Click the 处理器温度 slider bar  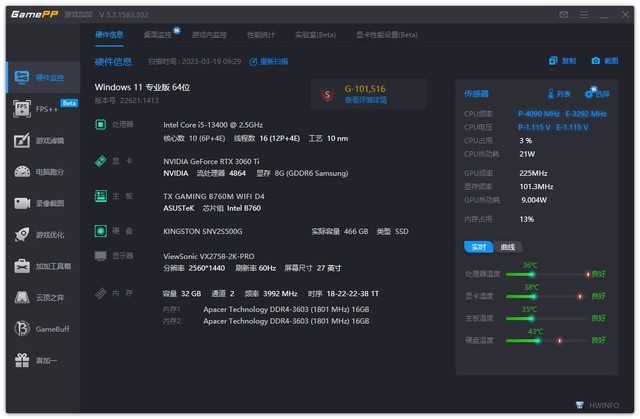pyautogui.click(x=545, y=273)
